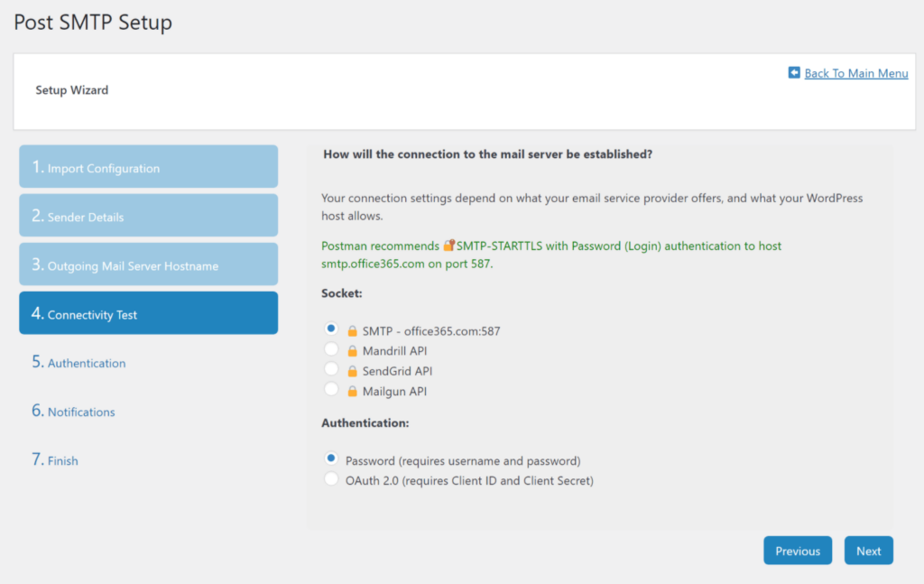
Task: Select the SMTP office365.com:587 radio button
Action: click(331, 329)
